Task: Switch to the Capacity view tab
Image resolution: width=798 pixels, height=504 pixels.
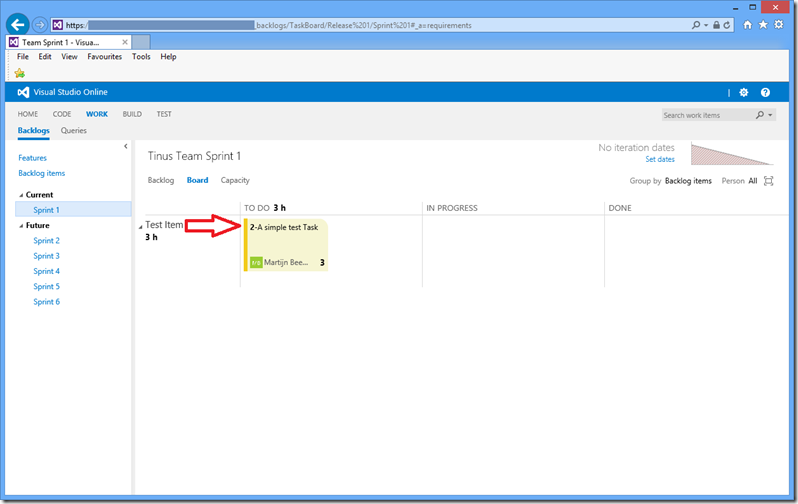Action: 235,180
